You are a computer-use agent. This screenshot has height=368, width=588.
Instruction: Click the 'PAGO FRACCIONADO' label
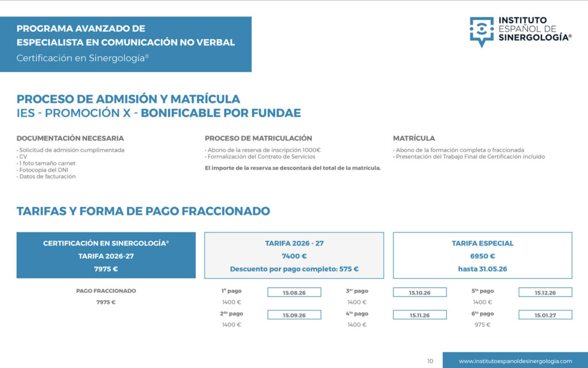click(x=106, y=290)
